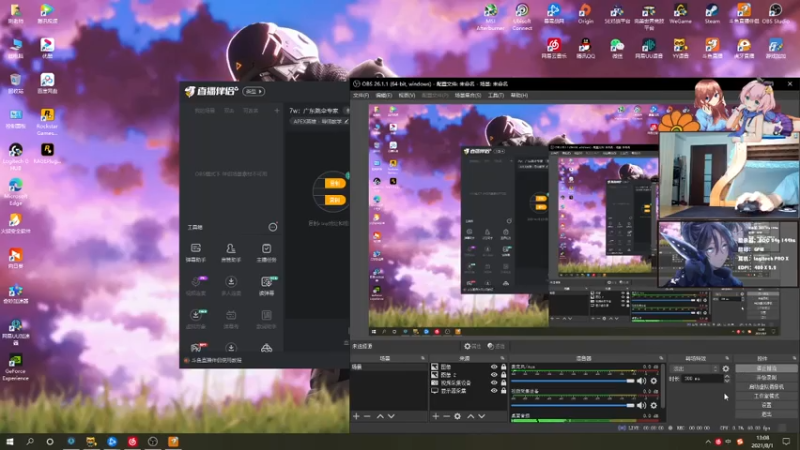Add scene tab with plus in 直播伴侣
The width and height of the screenshot is (800, 450).
click(x=277, y=110)
